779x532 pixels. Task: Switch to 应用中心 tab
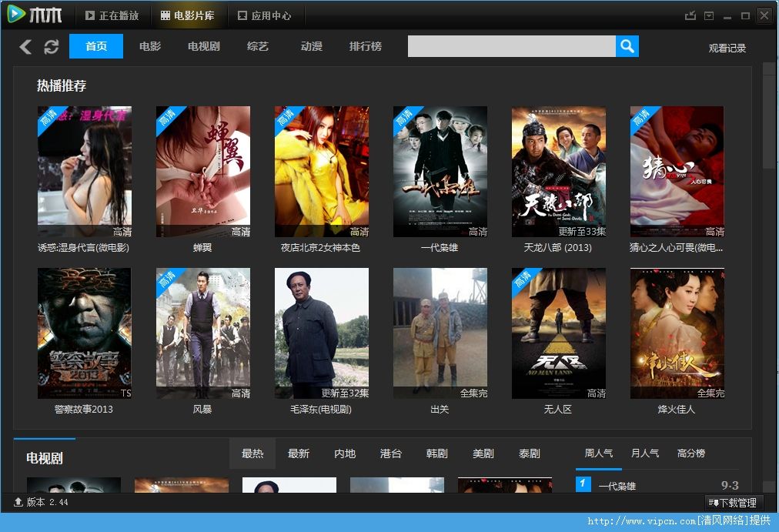264,16
